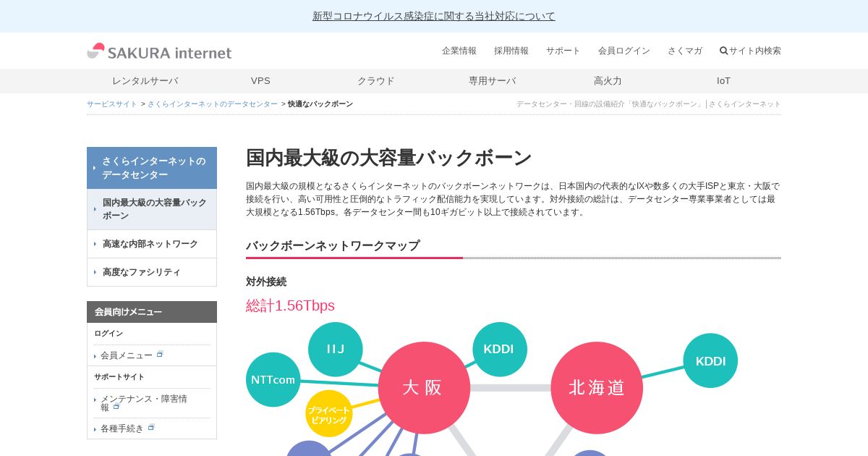The image size is (868, 456).
Task: Open さくらインターネットのデータセンター sidebar heading
Action: coord(152,168)
